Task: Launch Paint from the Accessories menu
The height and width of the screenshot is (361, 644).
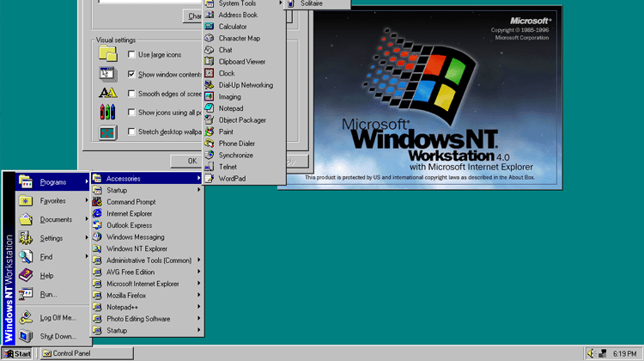Action: pos(245,132)
